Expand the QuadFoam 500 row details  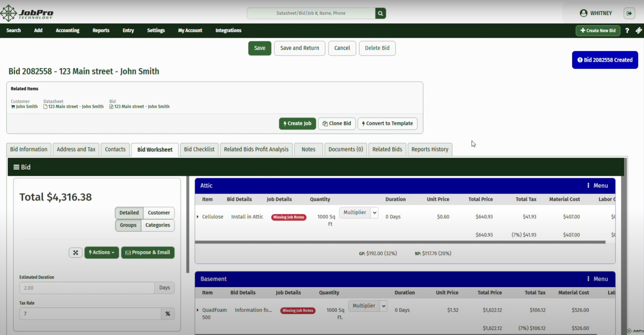pyautogui.click(x=198, y=310)
